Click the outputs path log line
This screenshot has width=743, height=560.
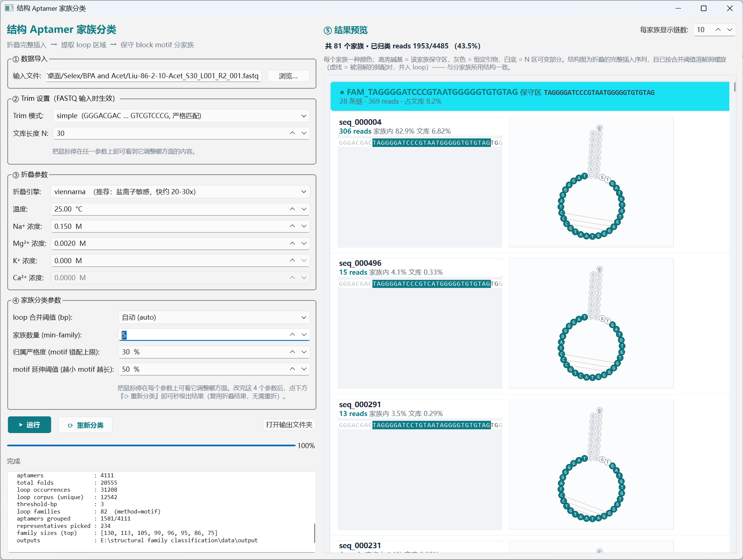tap(137, 540)
